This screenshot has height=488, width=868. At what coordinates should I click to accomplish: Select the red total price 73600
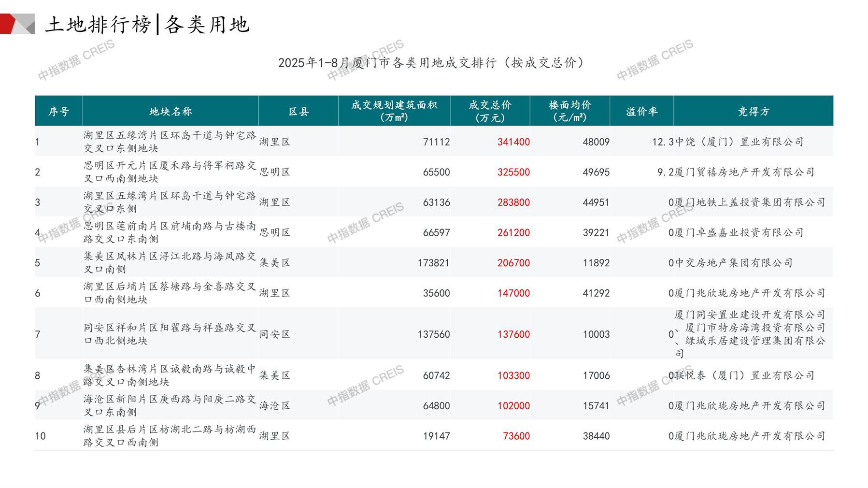coord(516,436)
